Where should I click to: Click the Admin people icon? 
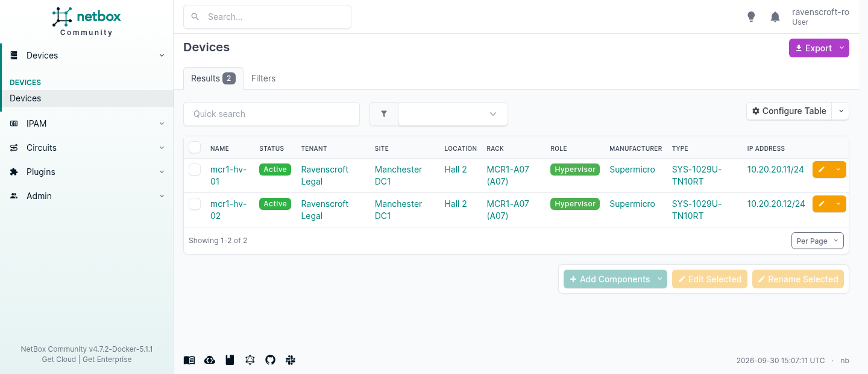click(x=14, y=196)
